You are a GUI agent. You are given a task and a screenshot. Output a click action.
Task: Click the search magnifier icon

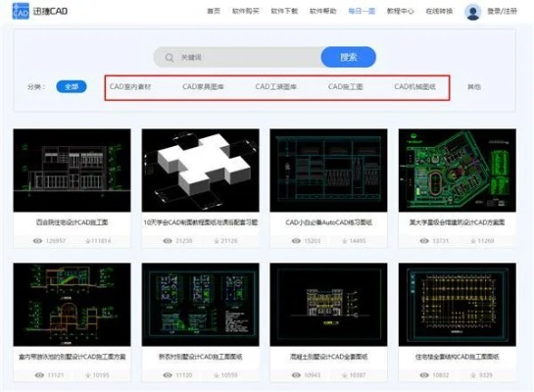[x=170, y=58]
